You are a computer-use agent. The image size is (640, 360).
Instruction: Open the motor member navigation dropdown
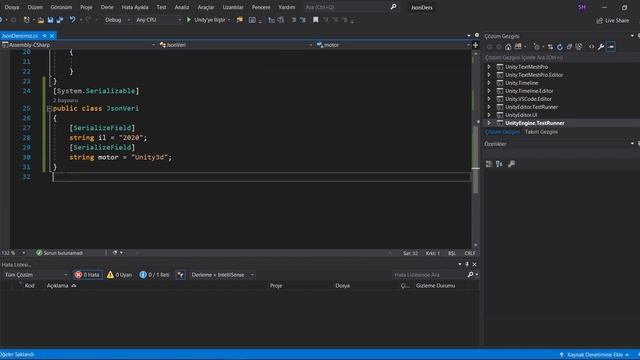[393, 45]
